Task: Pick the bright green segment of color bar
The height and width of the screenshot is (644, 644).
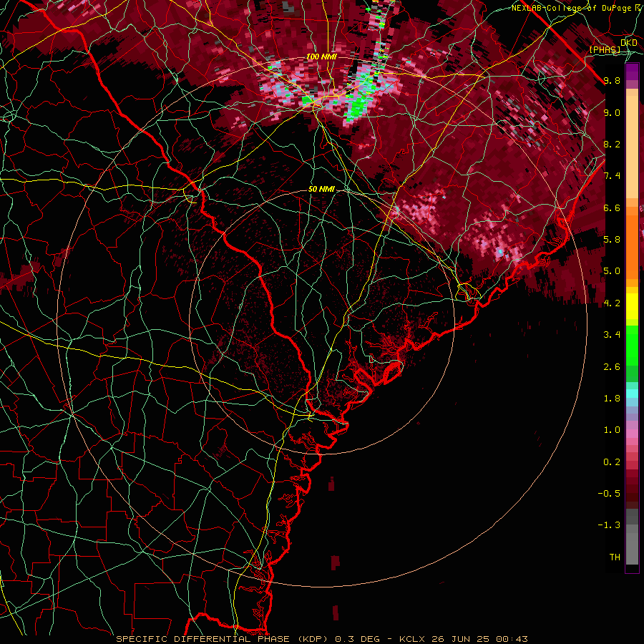Action: pyautogui.click(x=632, y=345)
